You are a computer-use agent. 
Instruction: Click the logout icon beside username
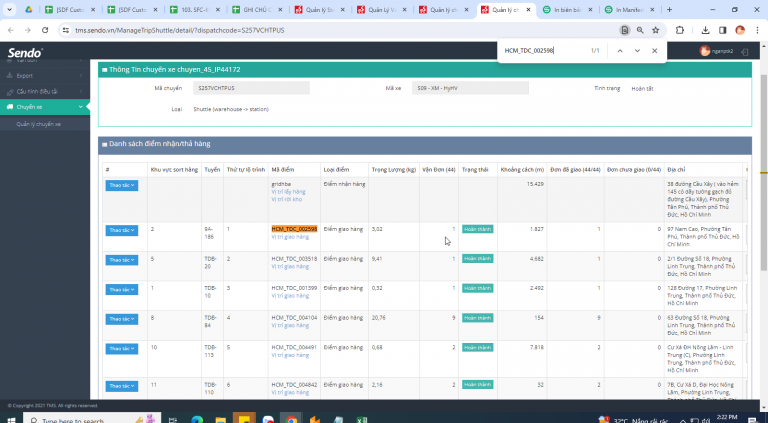(x=745, y=51)
